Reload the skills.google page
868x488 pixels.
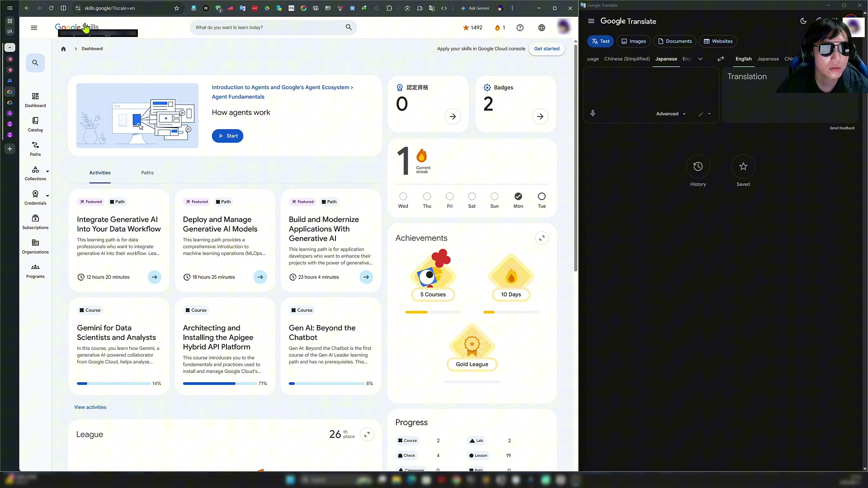pyautogui.click(x=51, y=8)
